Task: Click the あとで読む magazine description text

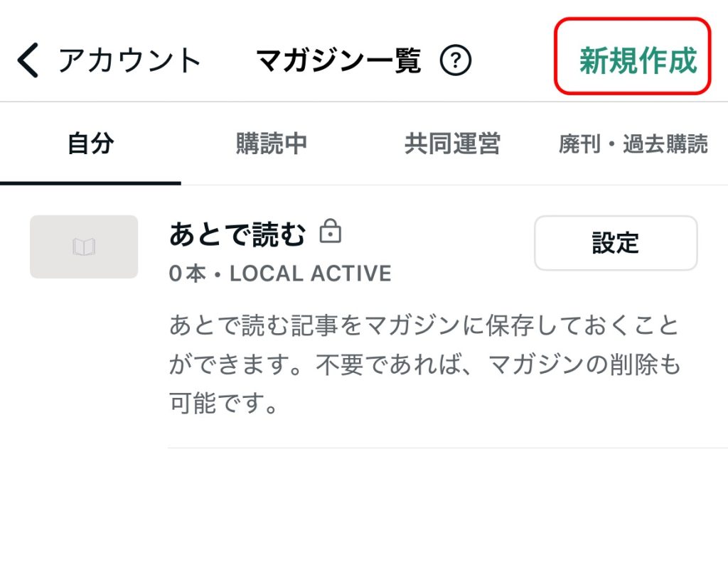Action: point(425,364)
